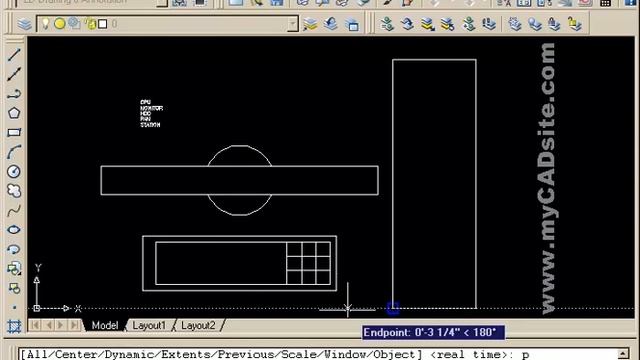
Task: Select the Arc tool
Action: click(x=14, y=152)
